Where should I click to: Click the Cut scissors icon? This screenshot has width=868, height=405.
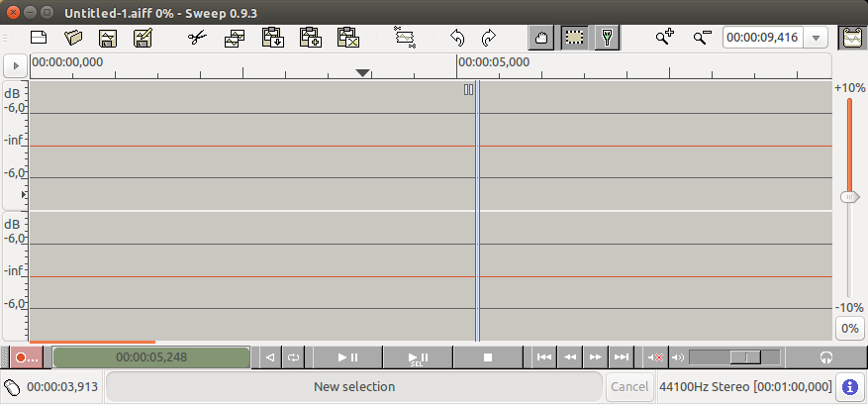197,38
